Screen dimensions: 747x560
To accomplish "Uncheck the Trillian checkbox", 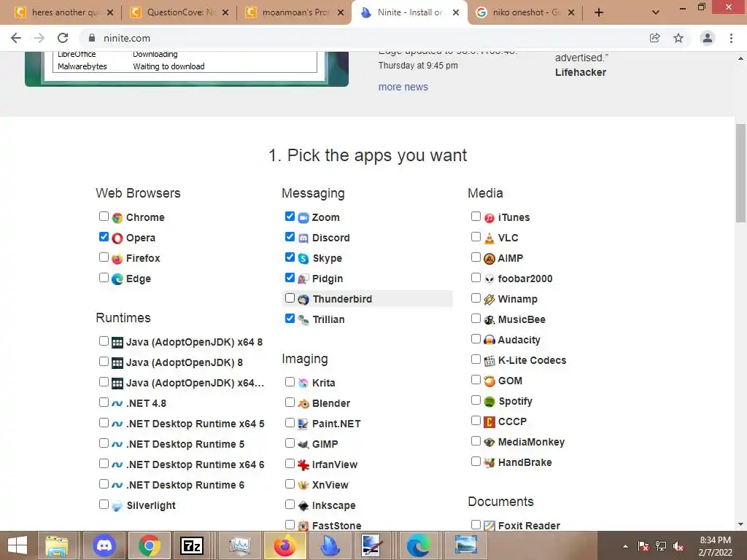I will [290, 318].
